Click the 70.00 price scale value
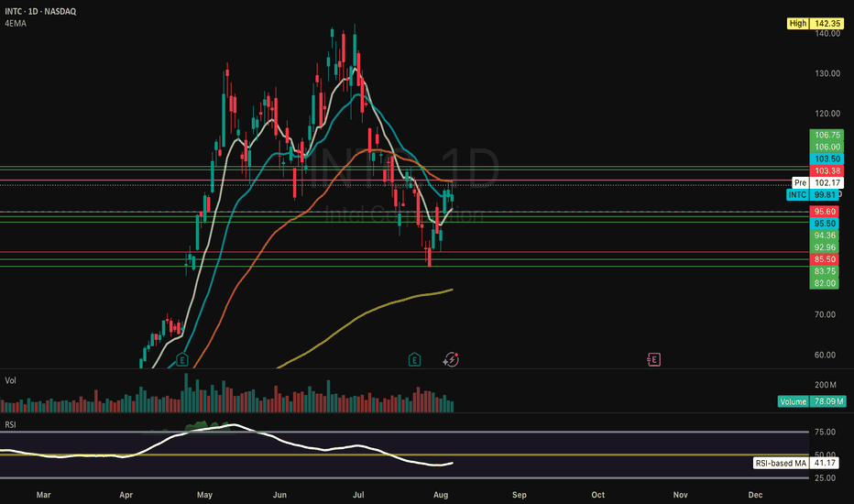The width and height of the screenshot is (854, 504). tap(825, 315)
